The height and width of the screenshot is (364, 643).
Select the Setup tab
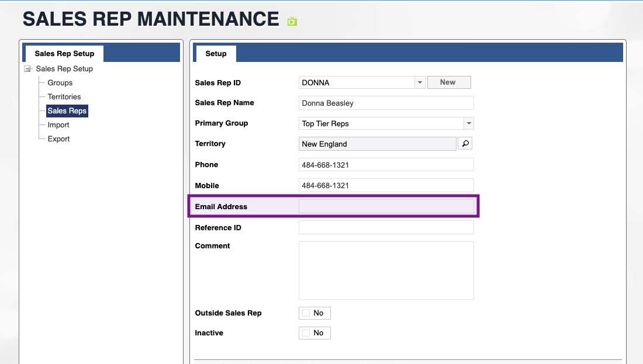click(x=216, y=54)
